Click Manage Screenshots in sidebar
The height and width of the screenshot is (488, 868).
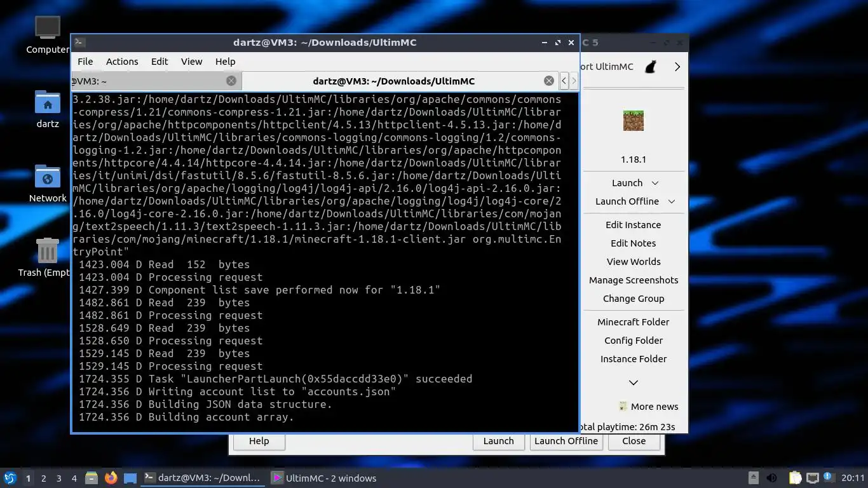[634, 280]
